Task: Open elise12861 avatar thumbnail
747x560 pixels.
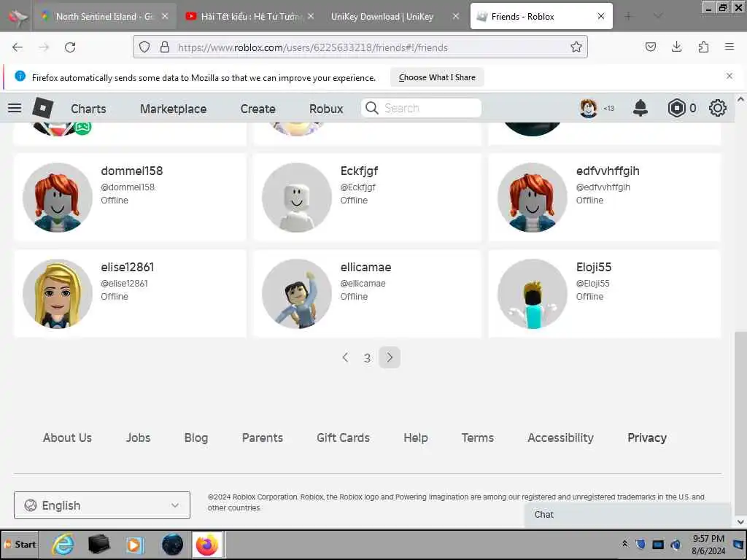Action: (58, 294)
